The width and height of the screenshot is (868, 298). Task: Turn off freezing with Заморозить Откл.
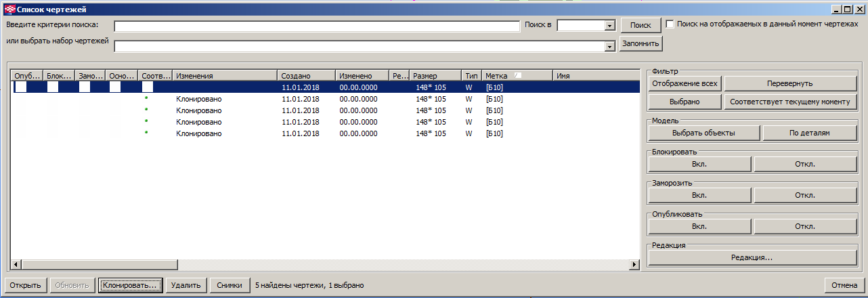(804, 195)
